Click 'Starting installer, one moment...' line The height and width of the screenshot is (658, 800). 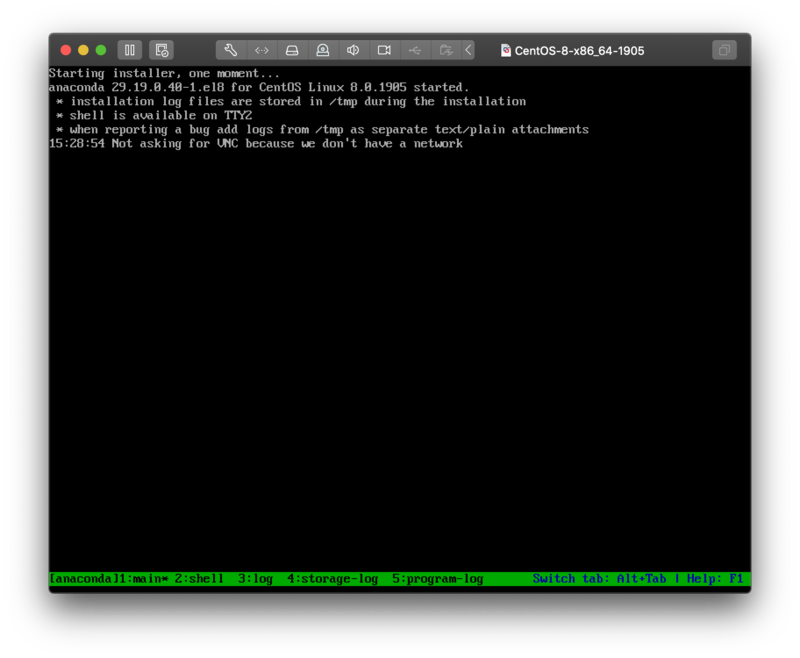point(164,73)
